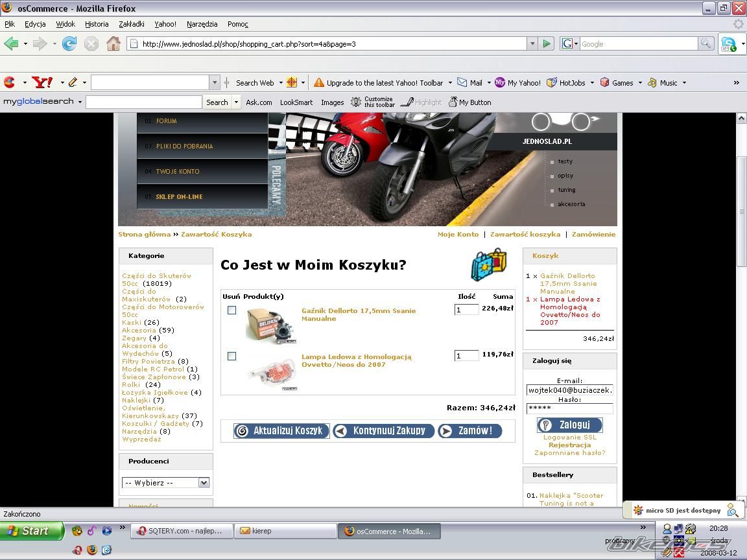Open Yahoo Mail envelope icon
The width and height of the screenshot is (747, 560).
462,82
